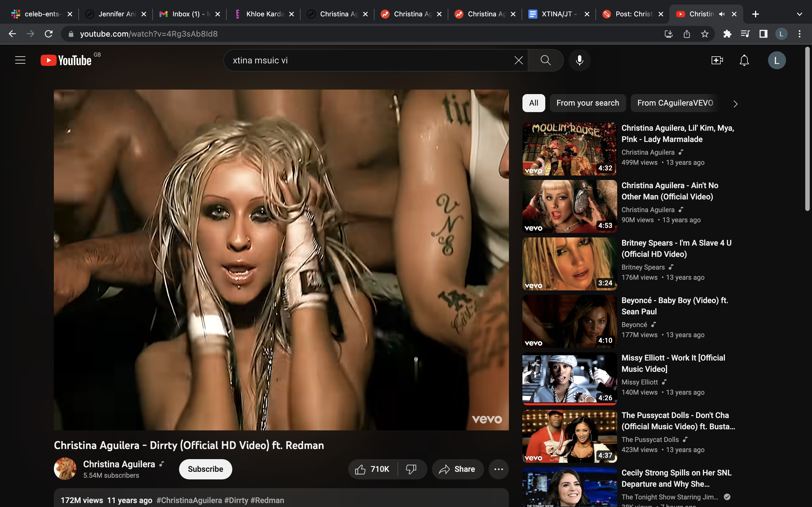Open the notifications bell

click(744, 60)
